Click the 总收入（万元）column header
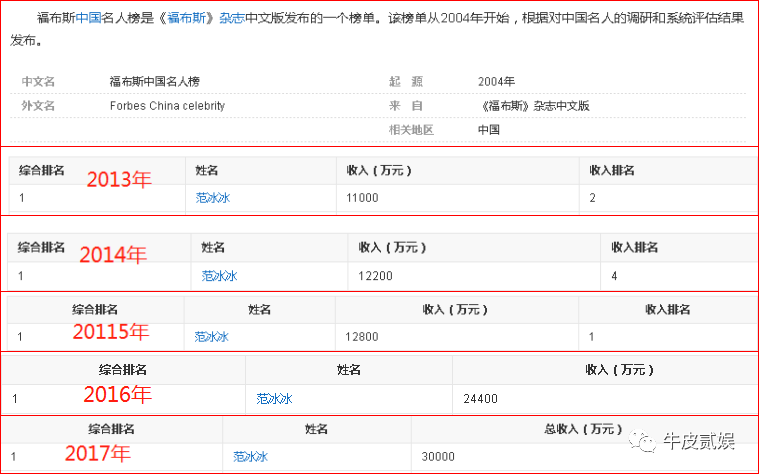Viewport: 759px width, 474px height. [x=583, y=429]
